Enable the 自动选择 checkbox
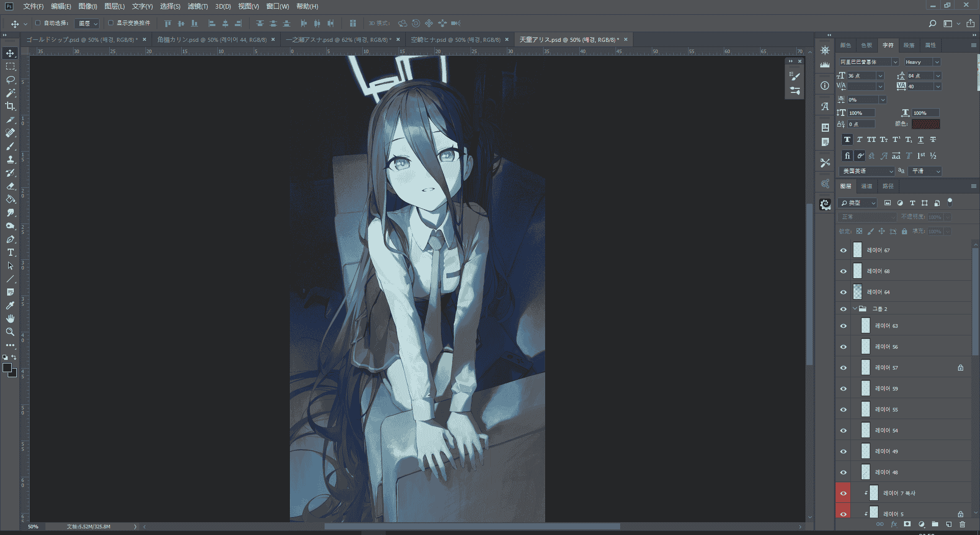 [x=38, y=23]
